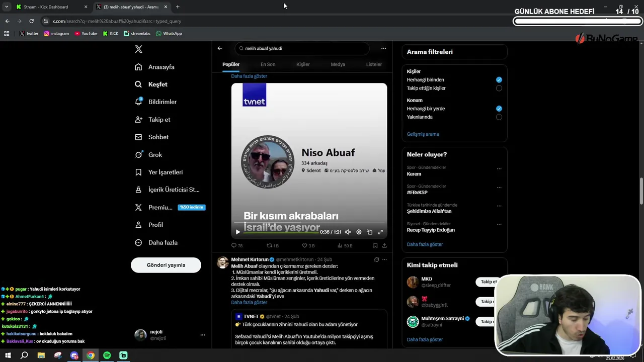Viewport: 644px width, 362px height.
Task: Click page vertical scrollbar thumb
Action: [641, 191]
